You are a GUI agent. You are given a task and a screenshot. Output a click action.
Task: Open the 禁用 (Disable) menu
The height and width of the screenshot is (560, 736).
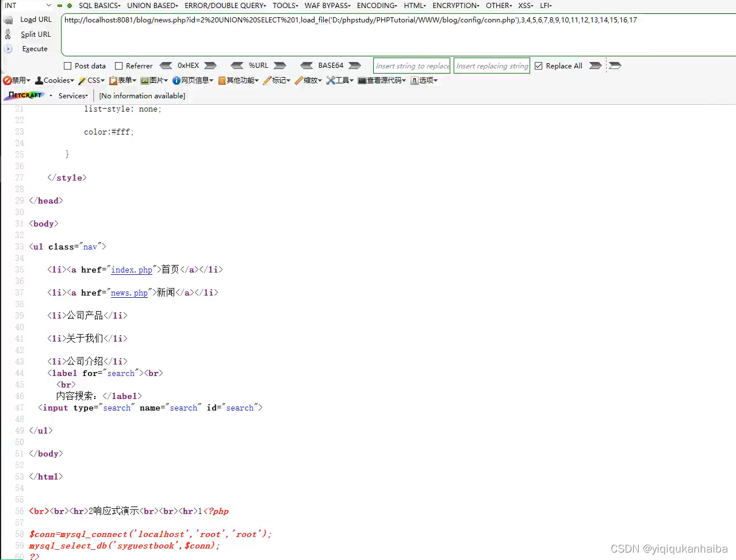[17, 80]
